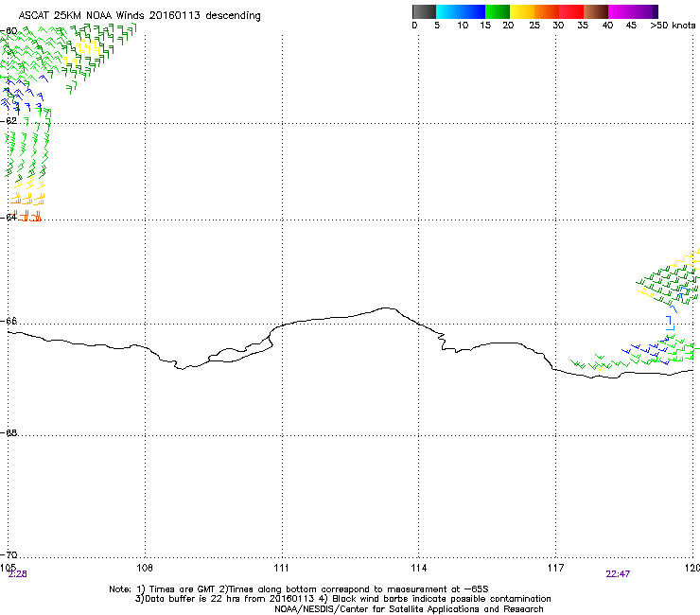This screenshot has width=700, height=615.
Task: Click the 114 longitude axis label
Action: click(418, 568)
